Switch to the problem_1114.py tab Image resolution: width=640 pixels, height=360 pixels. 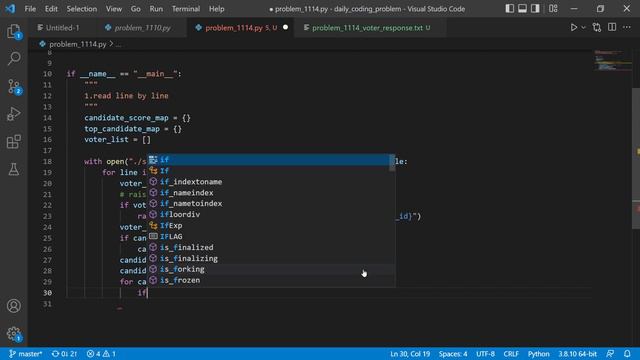241,28
